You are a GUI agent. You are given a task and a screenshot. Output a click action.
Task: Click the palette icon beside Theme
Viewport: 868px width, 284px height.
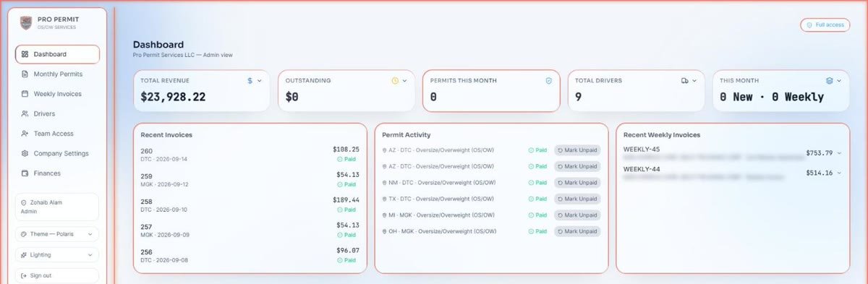(25, 234)
